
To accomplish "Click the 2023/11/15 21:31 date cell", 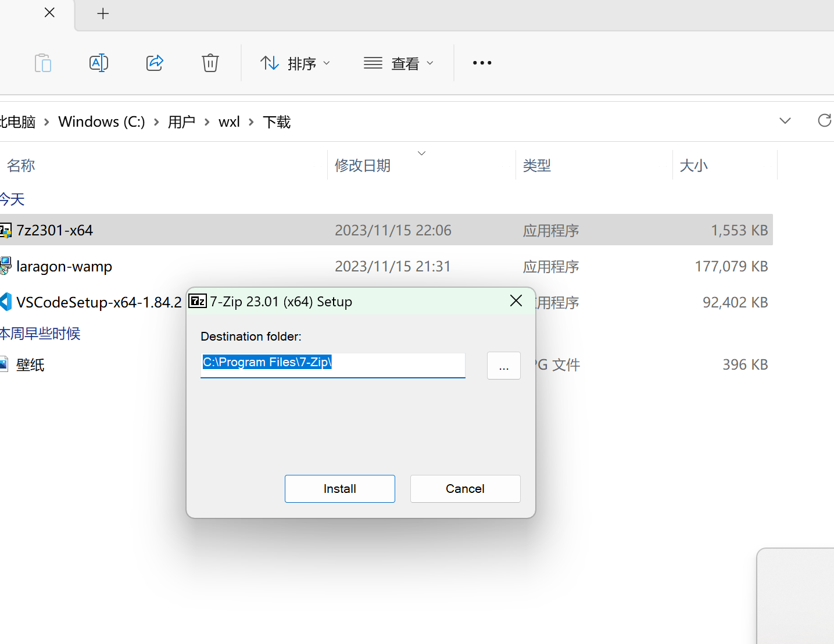I will [393, 266].
